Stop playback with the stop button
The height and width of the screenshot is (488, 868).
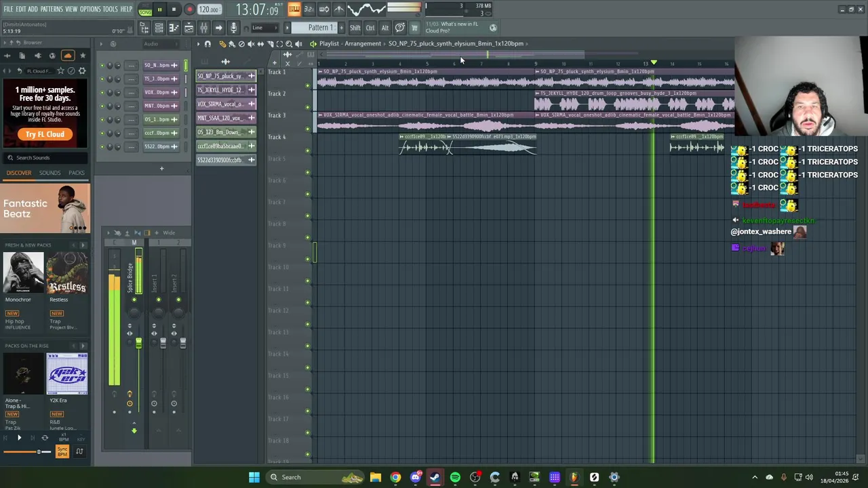174,9
